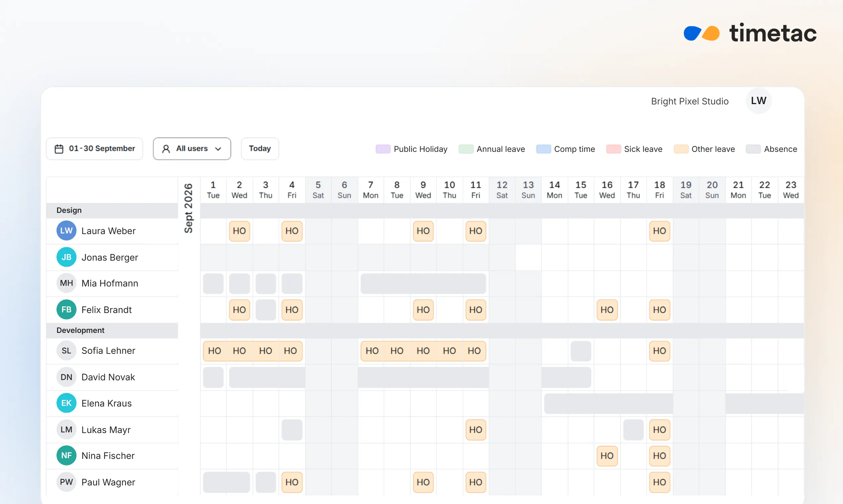Open Nina Fischer's NF avatar
The height and width of the screenshot is (504, 843).
coord(66,456)
